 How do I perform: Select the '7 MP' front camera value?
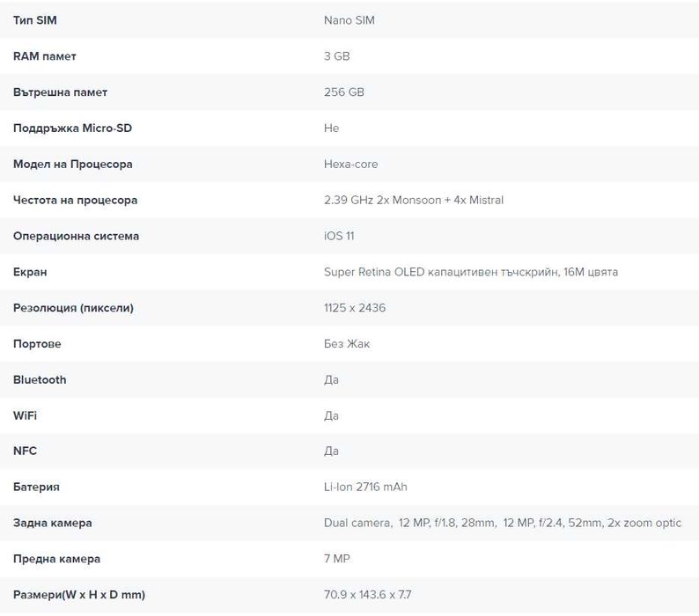(337, 560)
